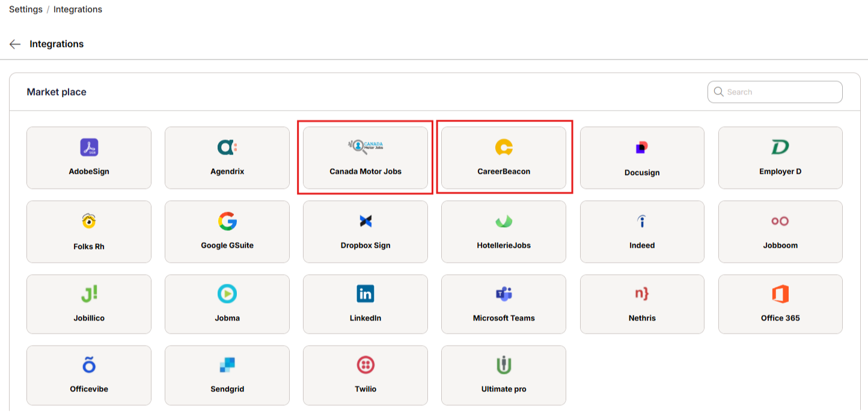Screen dimensions: 868x413
Task: Click the search magnifier icon
Action: pos(718,92)
